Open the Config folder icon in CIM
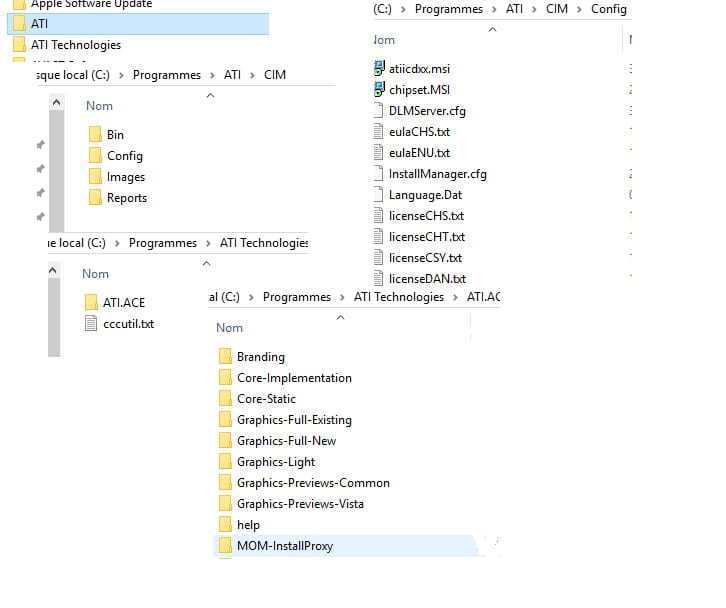 tap(95, 156)
